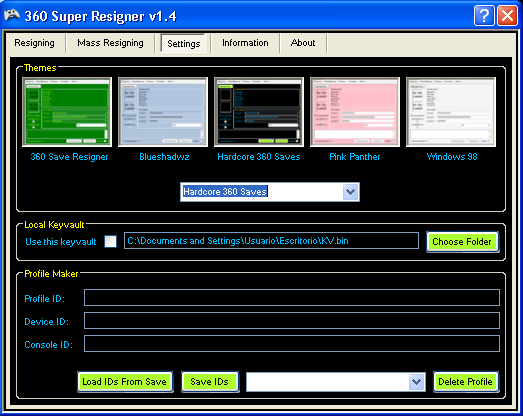Screen dimensions: 523x416
Task: Go to the Information tab
Action: (245, 43)
